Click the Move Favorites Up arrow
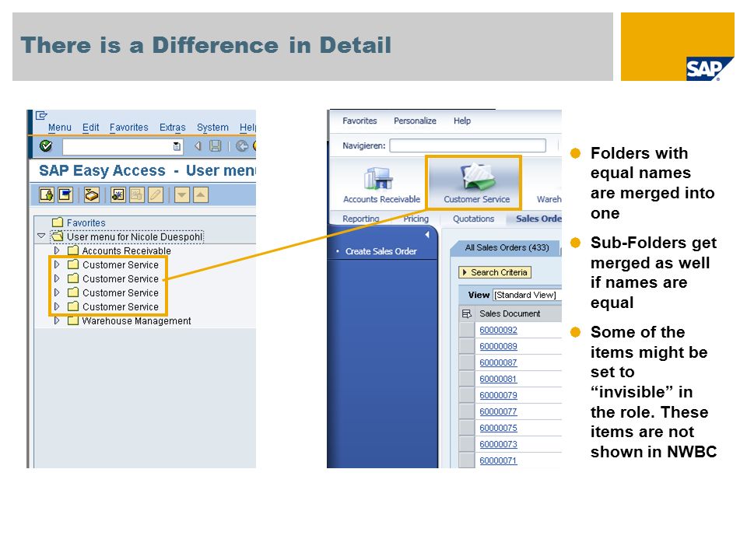The image size is (747, 560). (x=201, y=194)
